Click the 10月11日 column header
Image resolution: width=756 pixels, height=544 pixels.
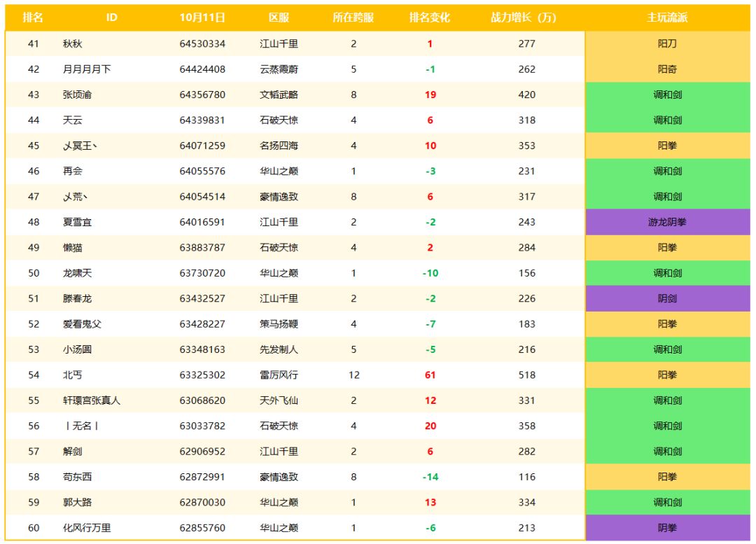coord(202,18)
